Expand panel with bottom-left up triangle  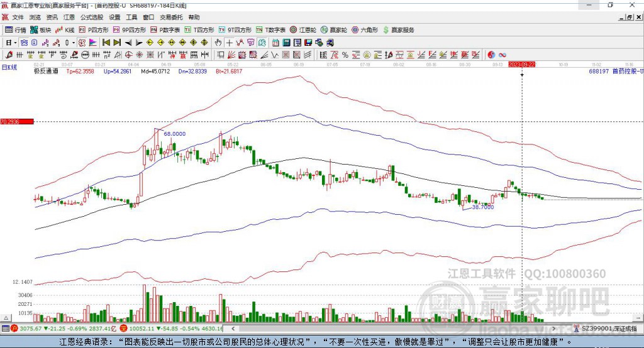[6, 318]
